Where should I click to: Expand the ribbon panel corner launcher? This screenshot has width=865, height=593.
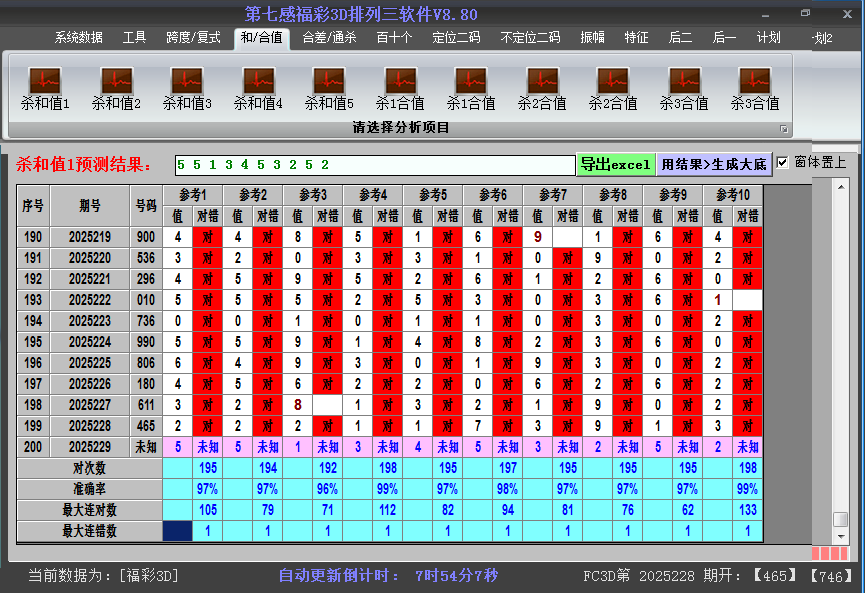pyautogui.click(x=784, y=129)
